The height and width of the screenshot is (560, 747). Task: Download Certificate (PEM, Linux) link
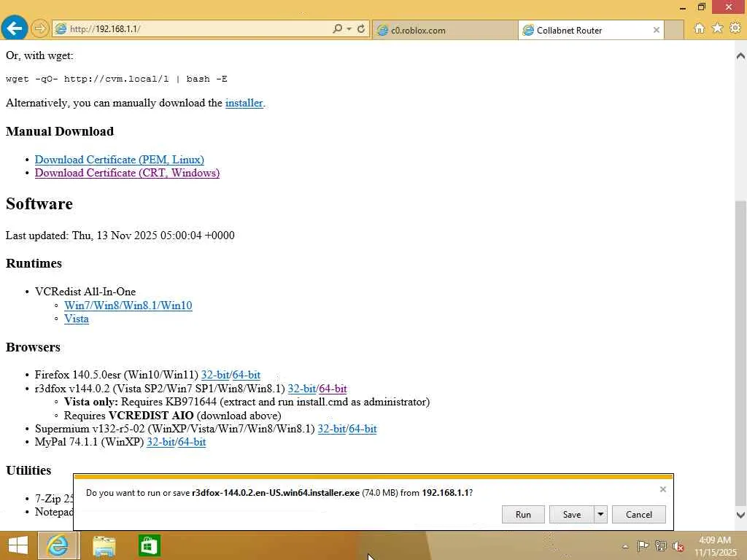pos(120,160)
